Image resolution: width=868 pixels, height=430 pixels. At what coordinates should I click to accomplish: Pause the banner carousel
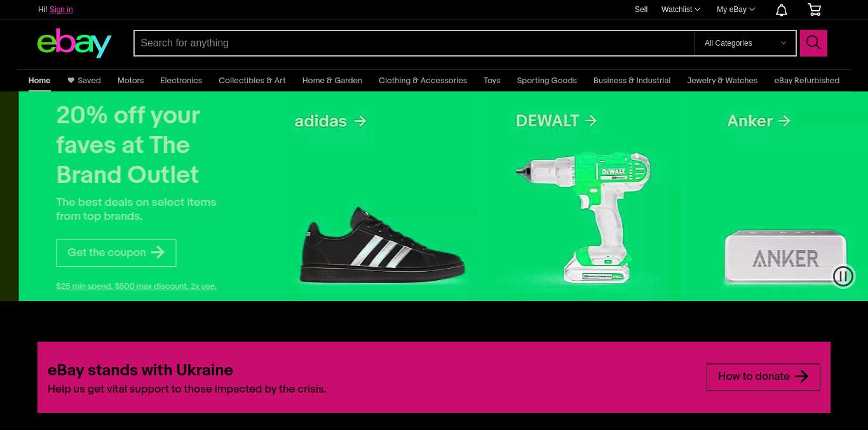[843, 276]
